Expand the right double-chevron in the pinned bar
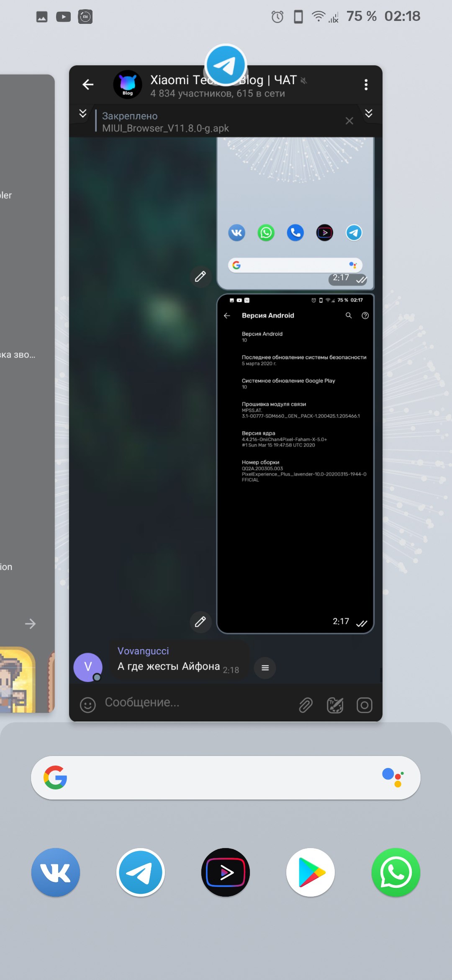 [x=369, y=113]
